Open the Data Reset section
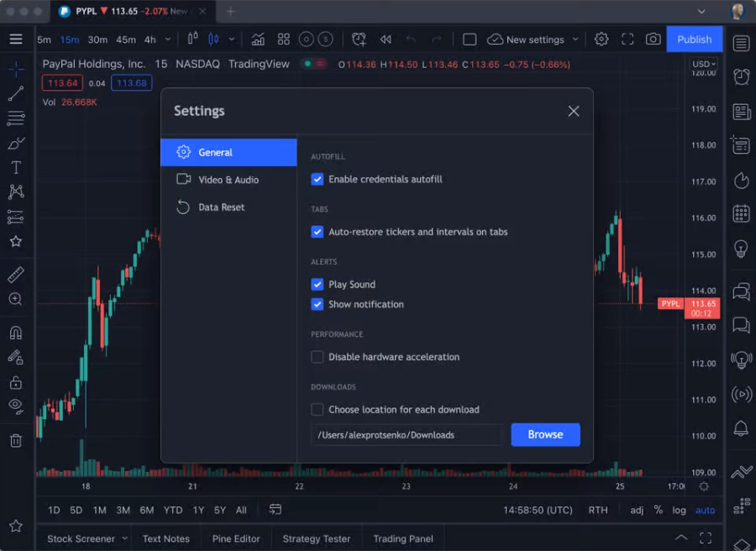The height and width of the screenshot is (551, 756). (228, 207)
